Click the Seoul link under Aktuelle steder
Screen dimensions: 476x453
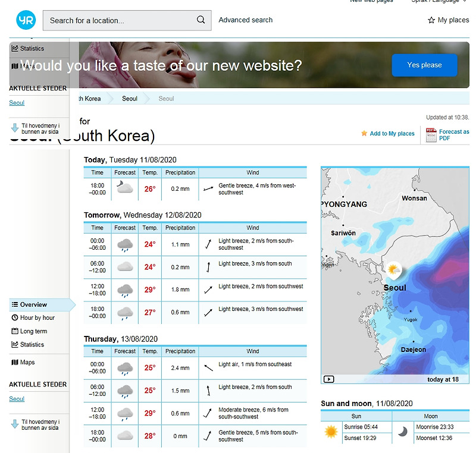(17, 399)
